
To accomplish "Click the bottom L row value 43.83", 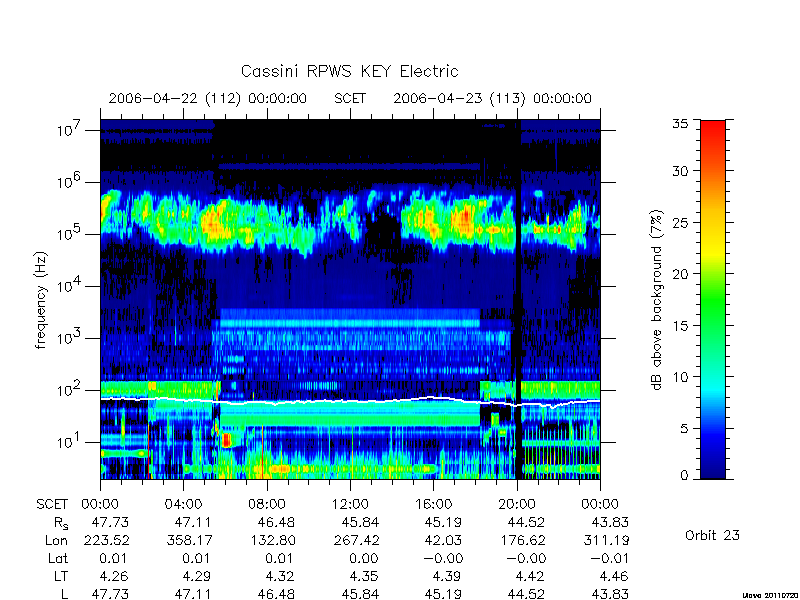I will pos(610,594).
